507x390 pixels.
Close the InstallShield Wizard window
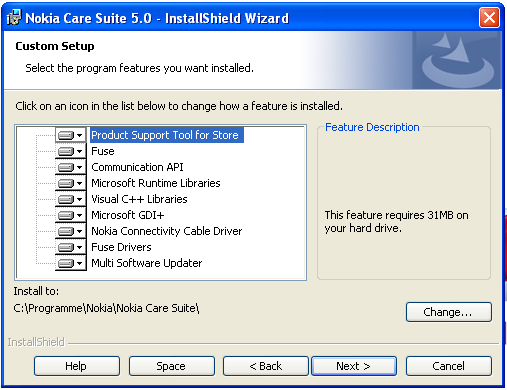coord(489,18)
